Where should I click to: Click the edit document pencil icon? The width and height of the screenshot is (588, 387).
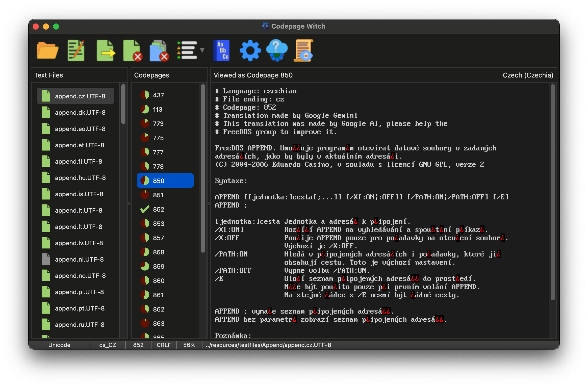point(76,50)
